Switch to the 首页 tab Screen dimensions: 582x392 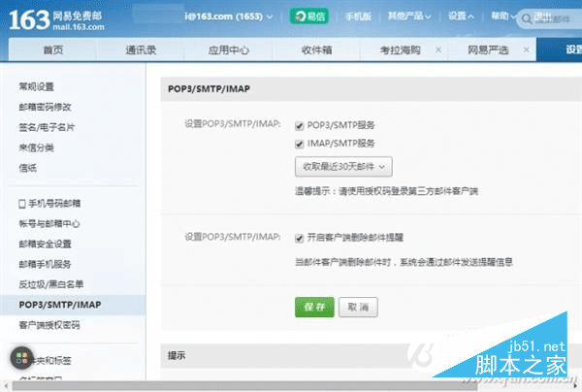click(x=53, y=49)
